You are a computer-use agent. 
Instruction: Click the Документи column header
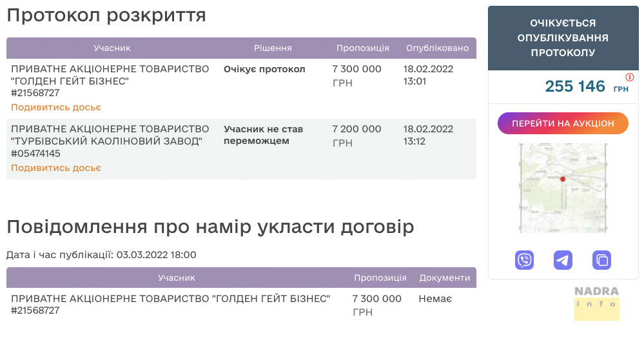[x=444, y=278]
